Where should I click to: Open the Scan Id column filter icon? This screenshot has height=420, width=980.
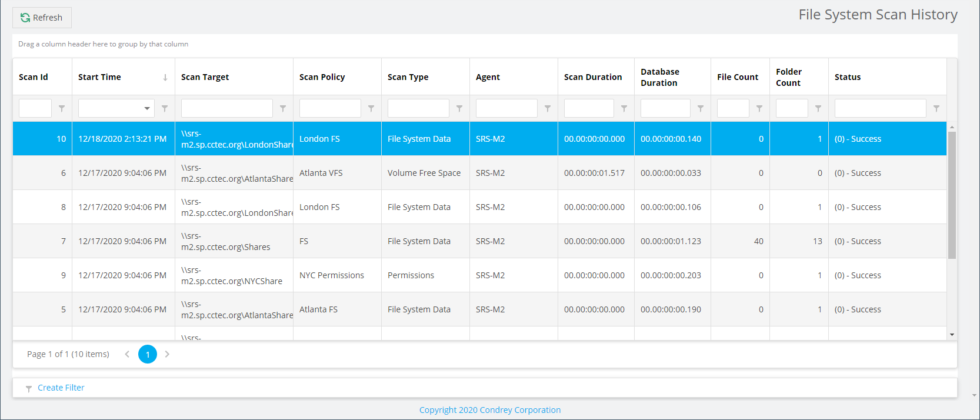[x=62, y=108]
